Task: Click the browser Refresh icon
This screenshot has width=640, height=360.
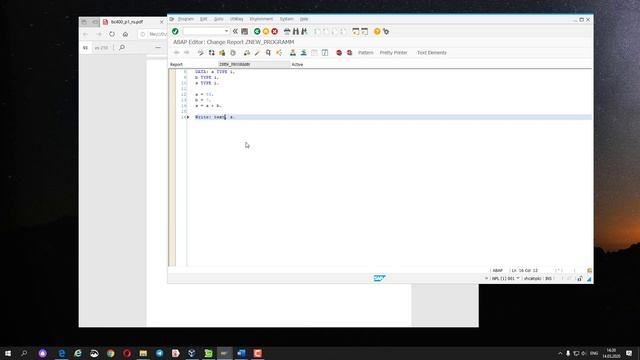Action: (x=112, y=34)
